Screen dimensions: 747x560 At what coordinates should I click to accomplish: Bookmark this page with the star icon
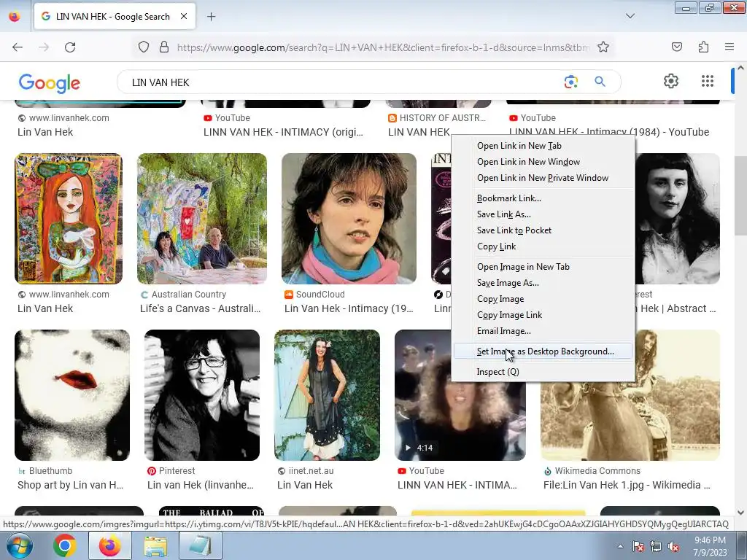pos(603,47)
